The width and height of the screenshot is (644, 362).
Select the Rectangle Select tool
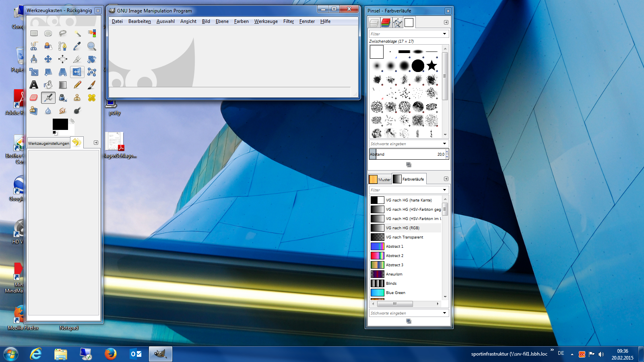(x=34, y=33)
